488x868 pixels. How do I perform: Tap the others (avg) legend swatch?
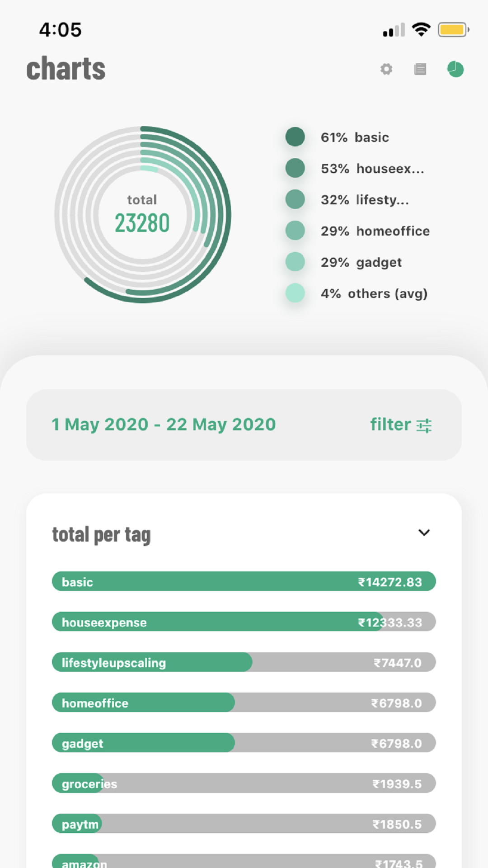click(x=295, y=293)
